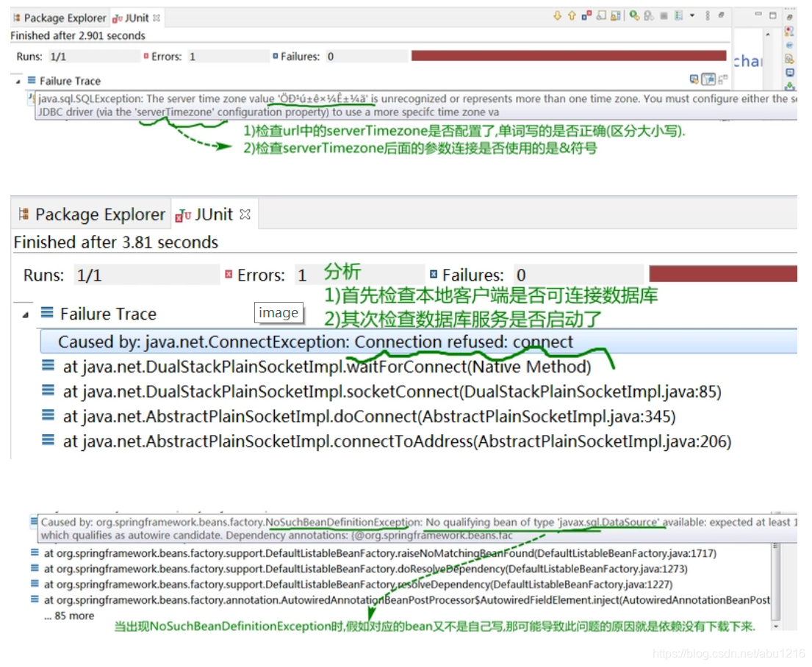Screen dimensions: 812x667
Task: Toggle the Filter Stack Trace button
Action: (708, 79)
